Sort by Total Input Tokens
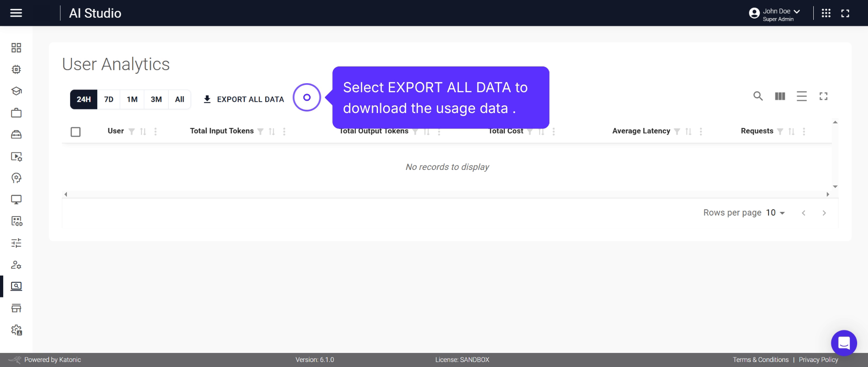868x367 pixels. pos(272,132)
